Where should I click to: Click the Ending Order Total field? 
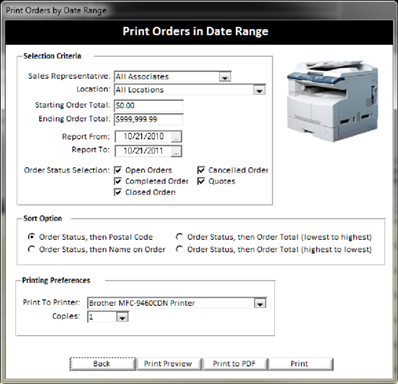point(149,119)
